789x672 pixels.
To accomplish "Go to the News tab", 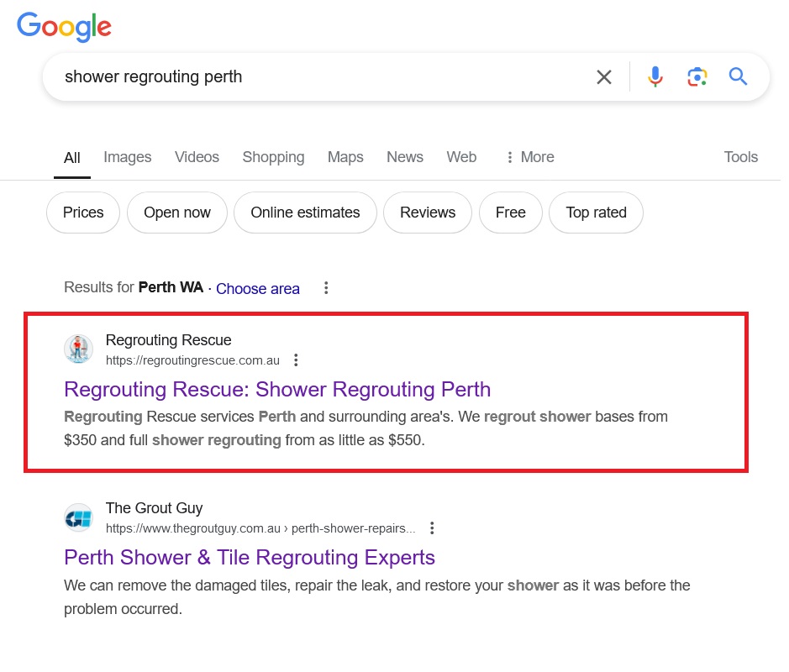I will click(404, 157).
